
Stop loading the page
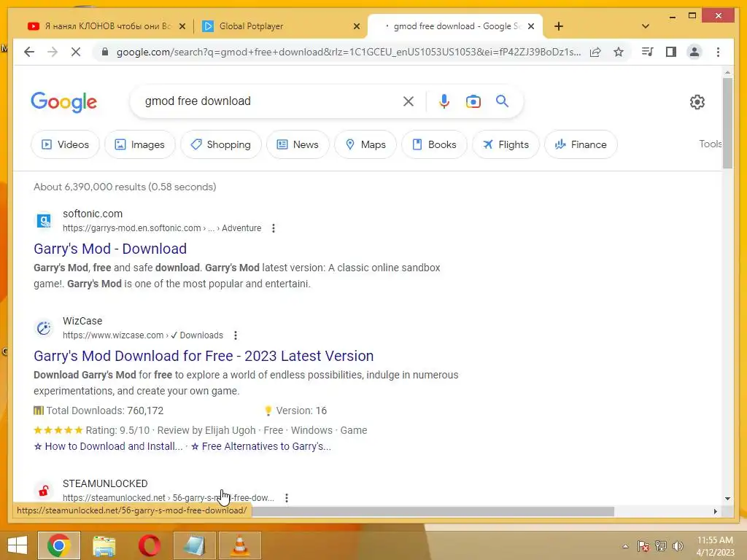[76, 52]
